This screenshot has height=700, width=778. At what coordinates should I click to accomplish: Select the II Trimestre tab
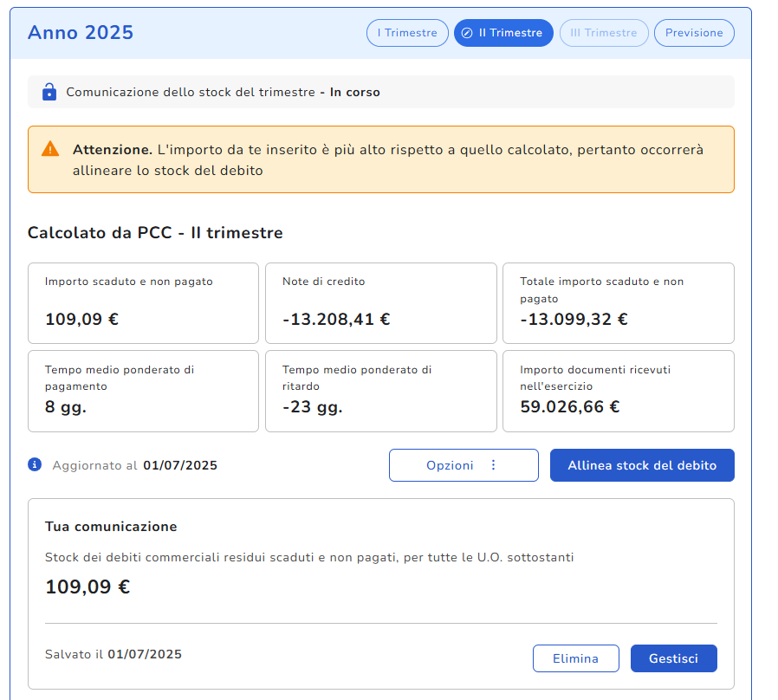(503, 33)
